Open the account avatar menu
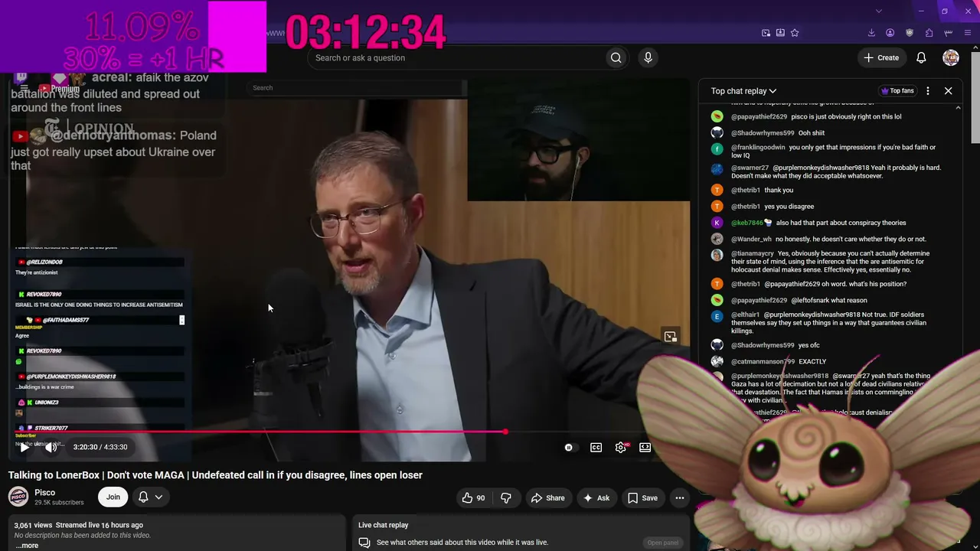The height and width of the screenshot is (551, 980). [x=951, y=58]
